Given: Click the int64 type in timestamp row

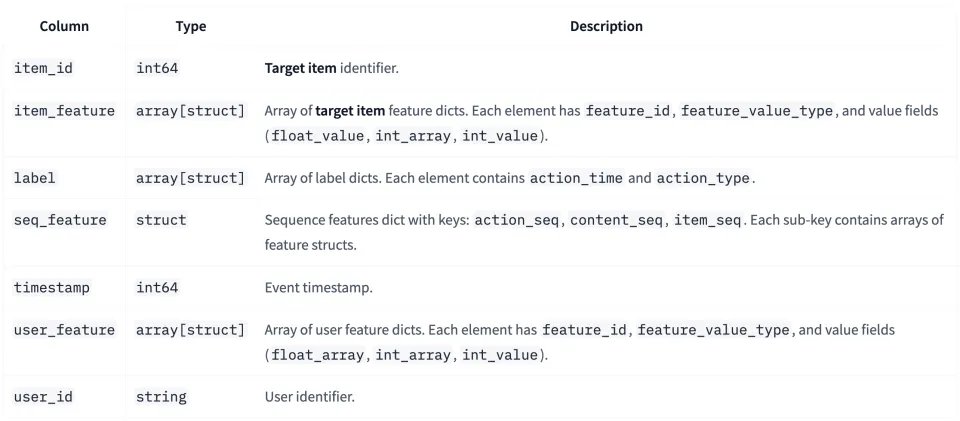Looking at the screenshot, I should tap(157, 288).
